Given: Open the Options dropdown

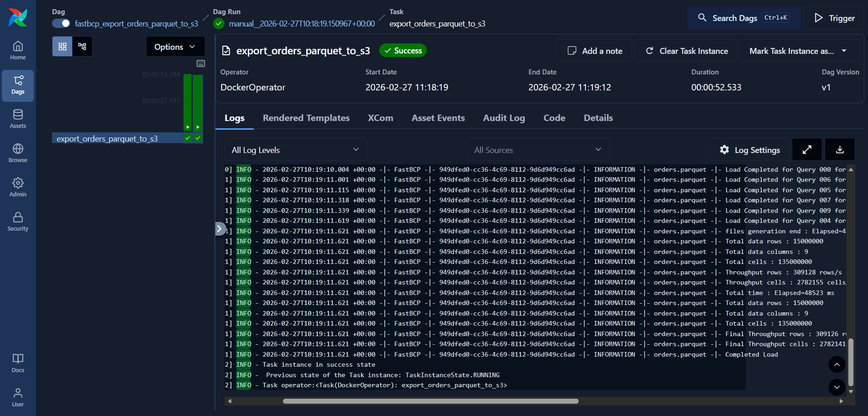Looking at the screenshot, I should pyautogui.click(x=175, y=46).
